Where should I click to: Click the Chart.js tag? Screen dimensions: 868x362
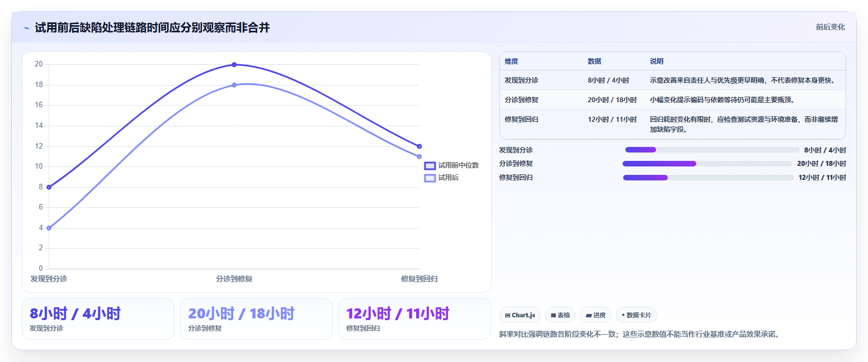(x=520, y=315)
